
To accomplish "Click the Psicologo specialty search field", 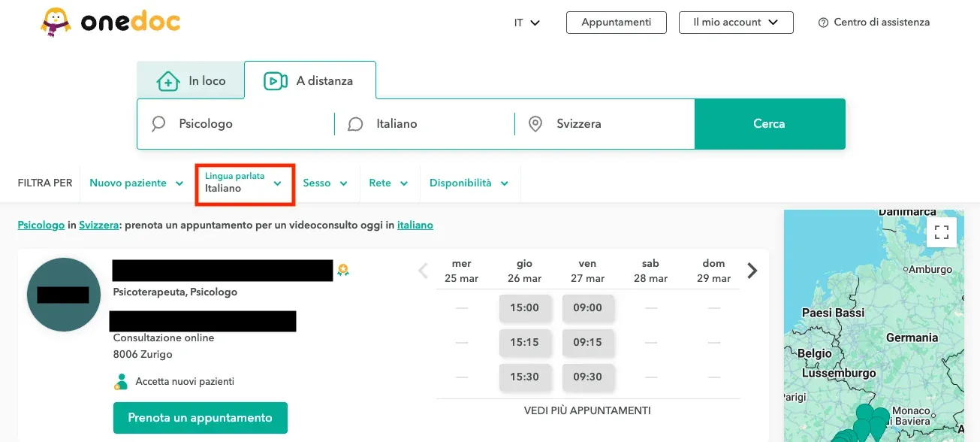I will (236, 124).
